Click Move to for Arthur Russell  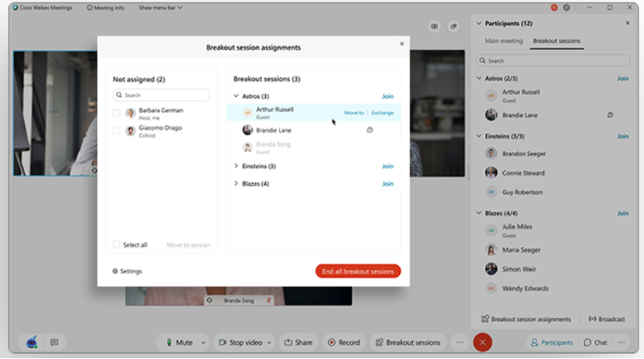354,113
